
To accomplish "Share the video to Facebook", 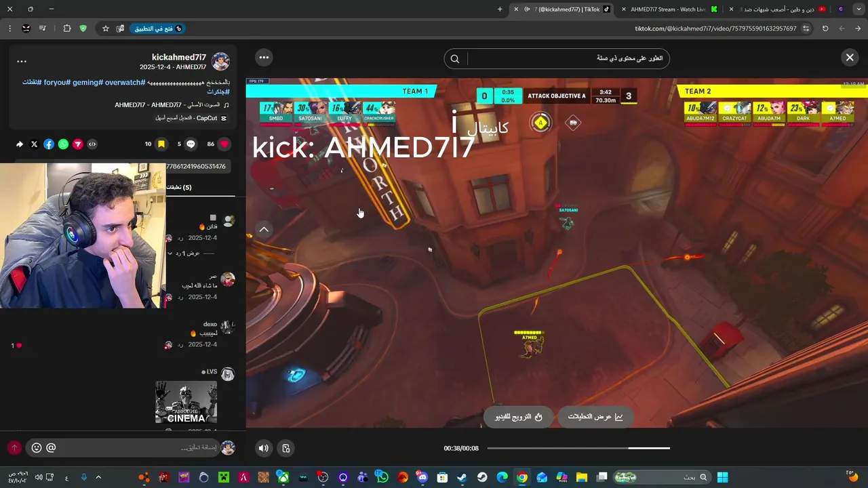I will click(49, 144).
